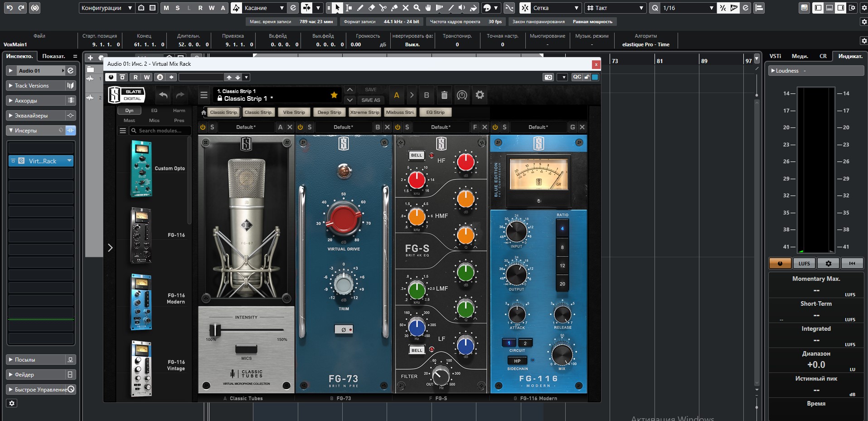
Task: Take plugin snapshot with camera icon
Action: (x=548, y=77)
